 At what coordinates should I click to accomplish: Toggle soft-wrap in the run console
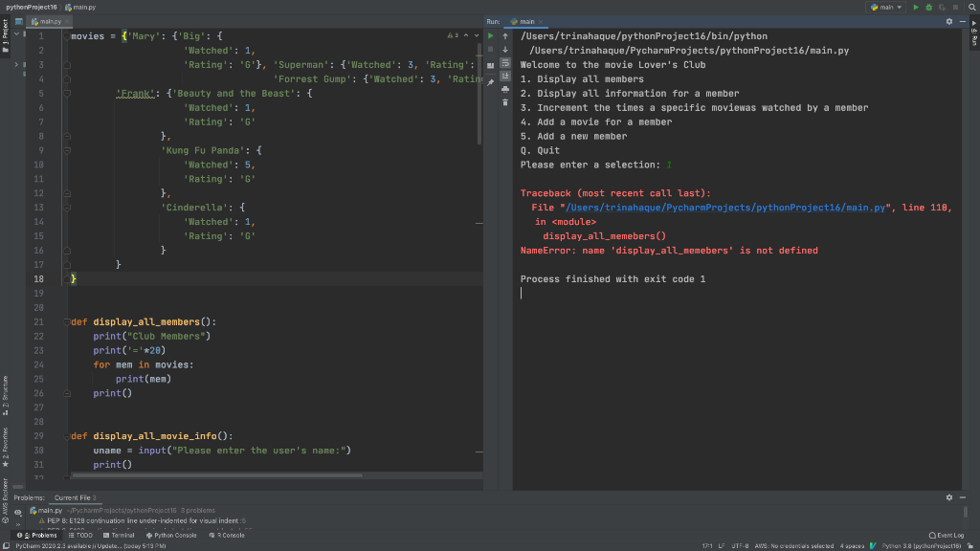click(x=505, y=64)
